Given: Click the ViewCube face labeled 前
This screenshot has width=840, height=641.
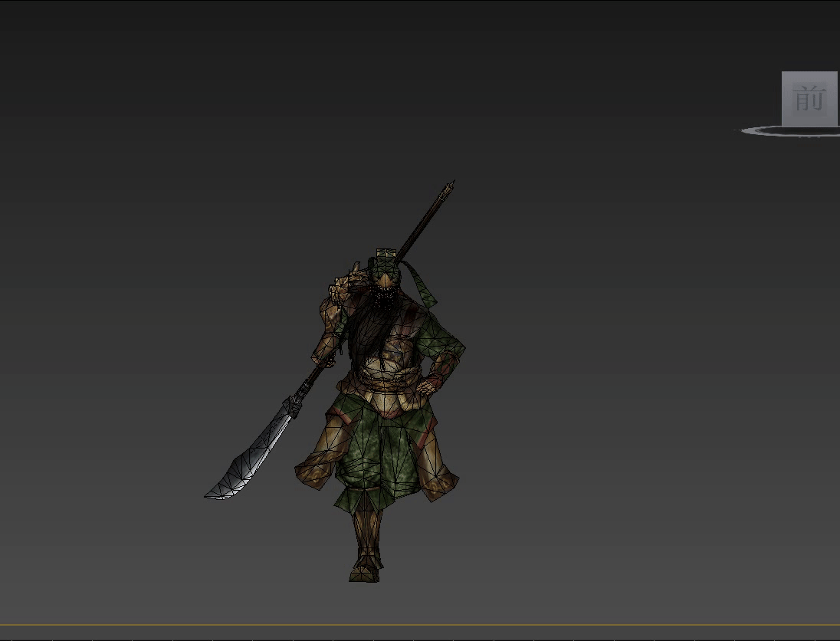Looking at the screenshot, I should [809, 99].
